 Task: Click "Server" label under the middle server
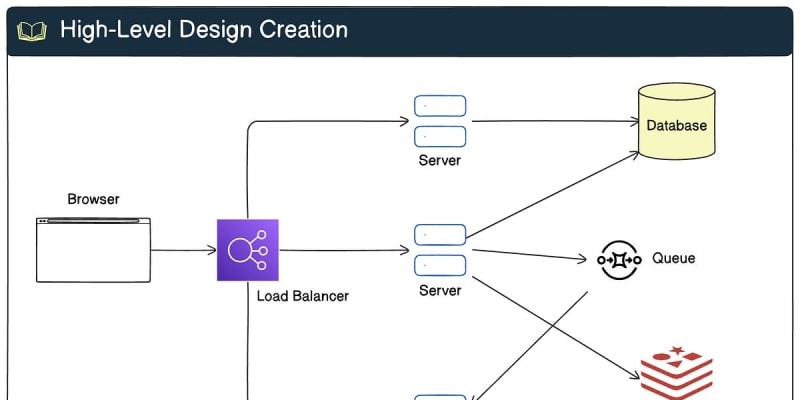(440, 290)
